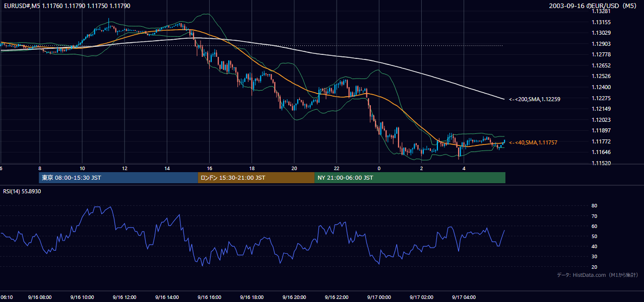This screenshot has height=302, width=644.
Task: Click the 9/16 16:00 time axis label
Action: pos(210,297)
